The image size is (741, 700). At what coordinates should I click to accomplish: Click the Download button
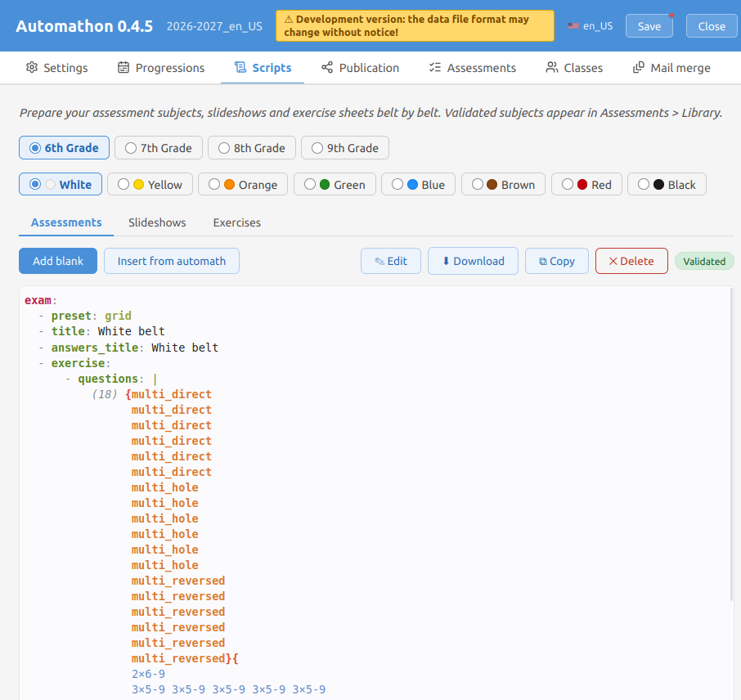(473, 261)
